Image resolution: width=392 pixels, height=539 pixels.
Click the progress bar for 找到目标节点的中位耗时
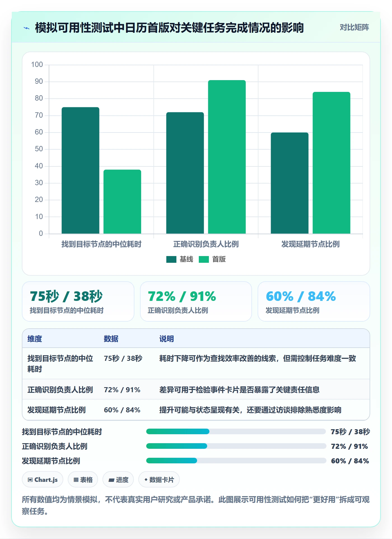click(x=236, y=431)
